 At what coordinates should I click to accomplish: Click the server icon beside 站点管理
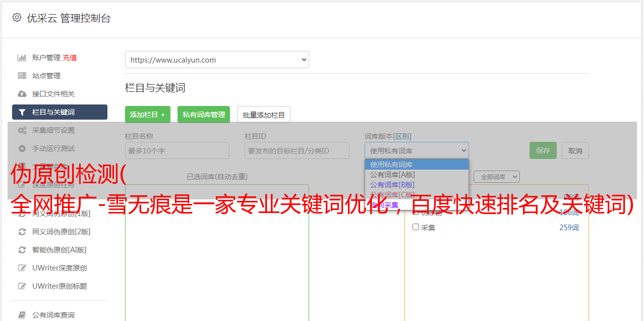click(x=22, y=76)
